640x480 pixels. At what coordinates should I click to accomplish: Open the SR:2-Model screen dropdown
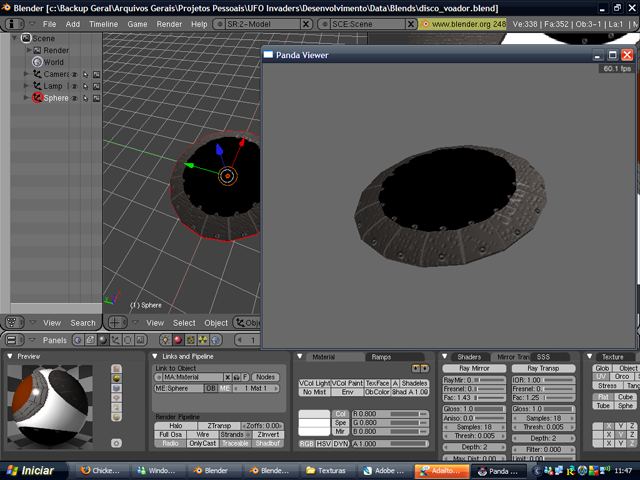220,23
